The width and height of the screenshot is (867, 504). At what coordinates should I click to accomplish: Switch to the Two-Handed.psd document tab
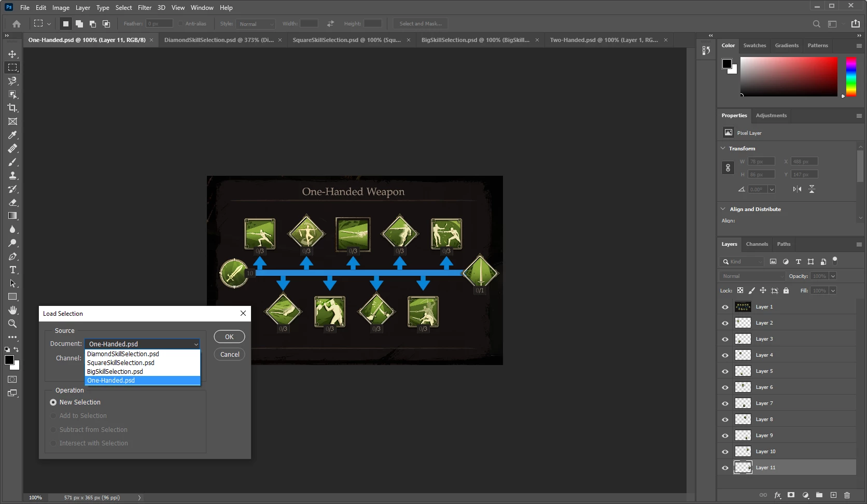(x=604, y=40)
